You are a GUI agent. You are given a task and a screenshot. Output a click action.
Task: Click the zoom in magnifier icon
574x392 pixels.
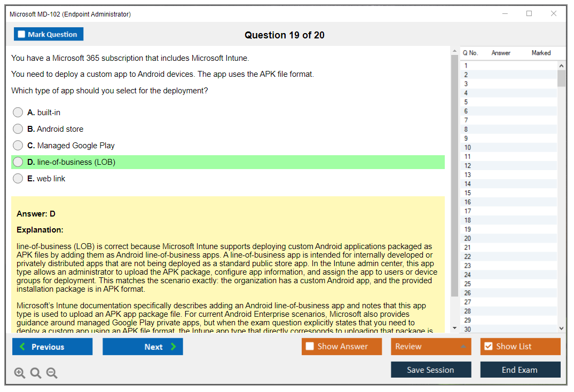(19, 373)
